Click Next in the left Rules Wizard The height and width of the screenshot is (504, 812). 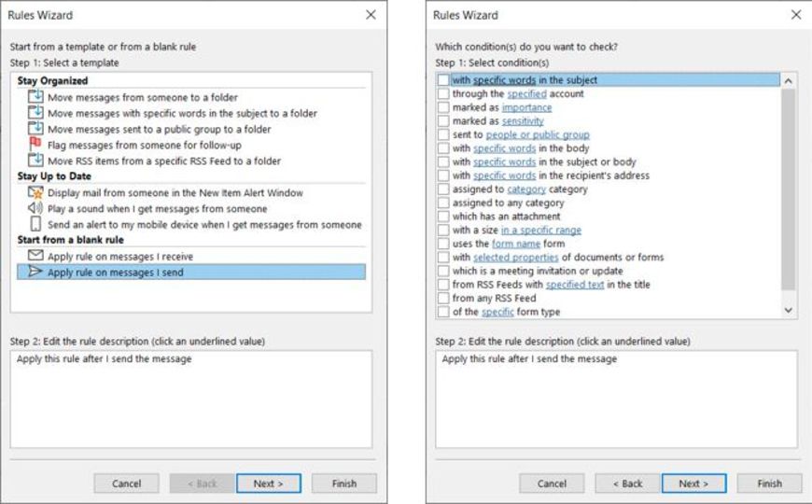268,483
